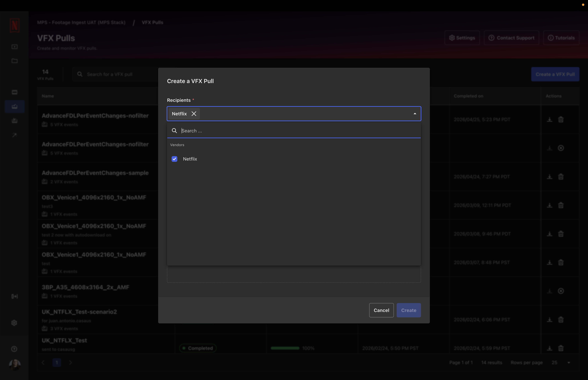This screenshot has width=588, height=380.
Task: Open the 3BP_A35_4608x3164_2x_AMF row
Action: (x=85, y=287)
